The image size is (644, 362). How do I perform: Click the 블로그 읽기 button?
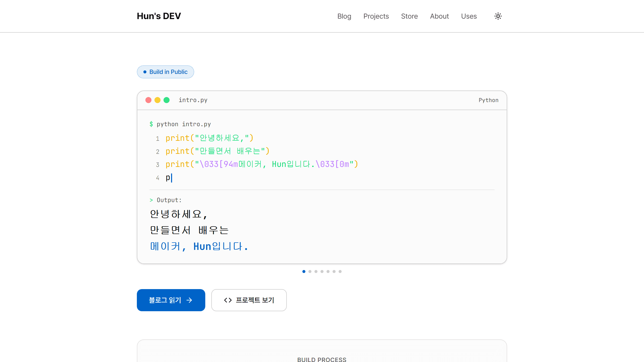pyautogui.click(x=171, y=300)
